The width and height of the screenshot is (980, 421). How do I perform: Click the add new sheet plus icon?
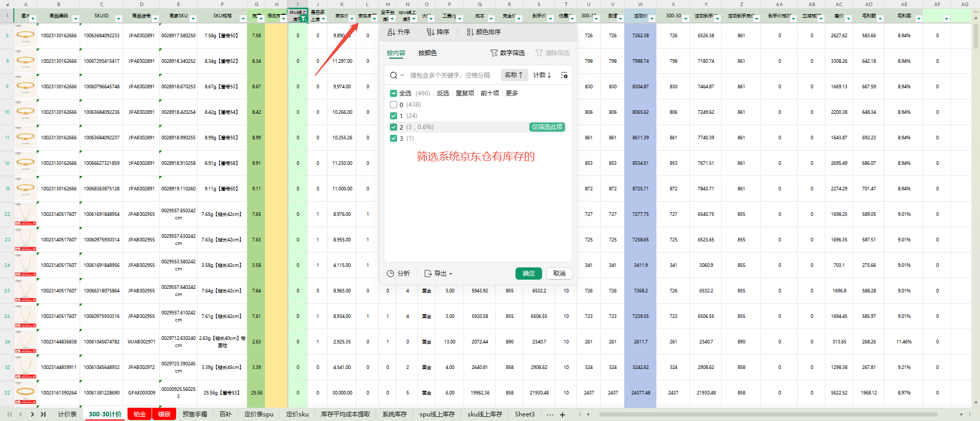click(x=562, y=414)
